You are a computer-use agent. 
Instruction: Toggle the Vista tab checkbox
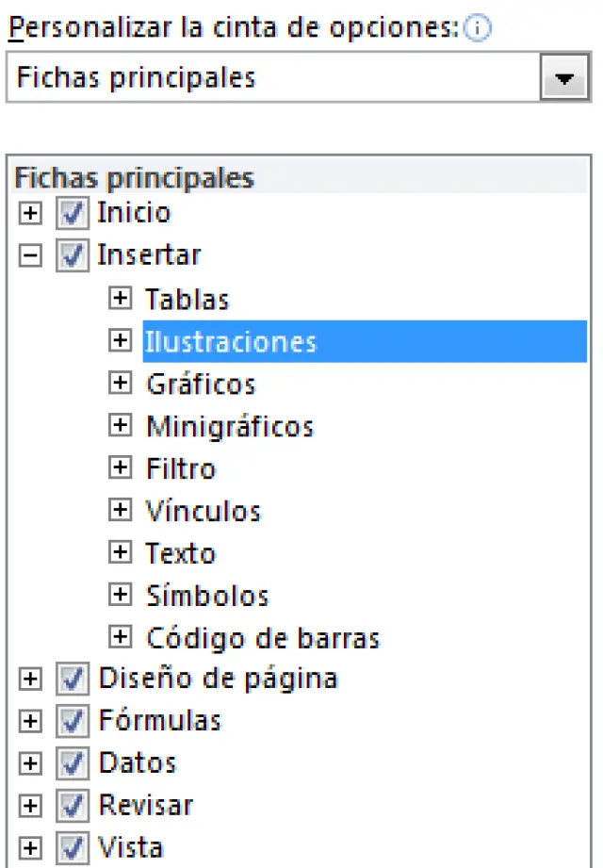[73, 848]
